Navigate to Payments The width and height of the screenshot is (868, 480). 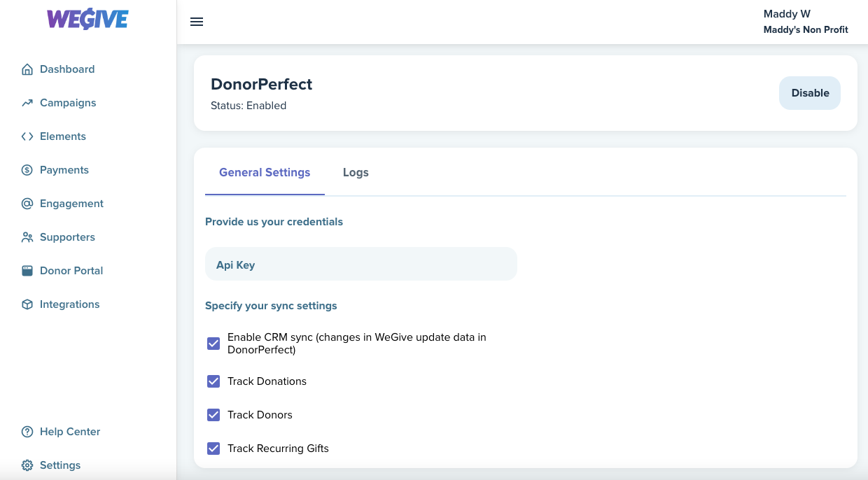click(x=64, y=170)
